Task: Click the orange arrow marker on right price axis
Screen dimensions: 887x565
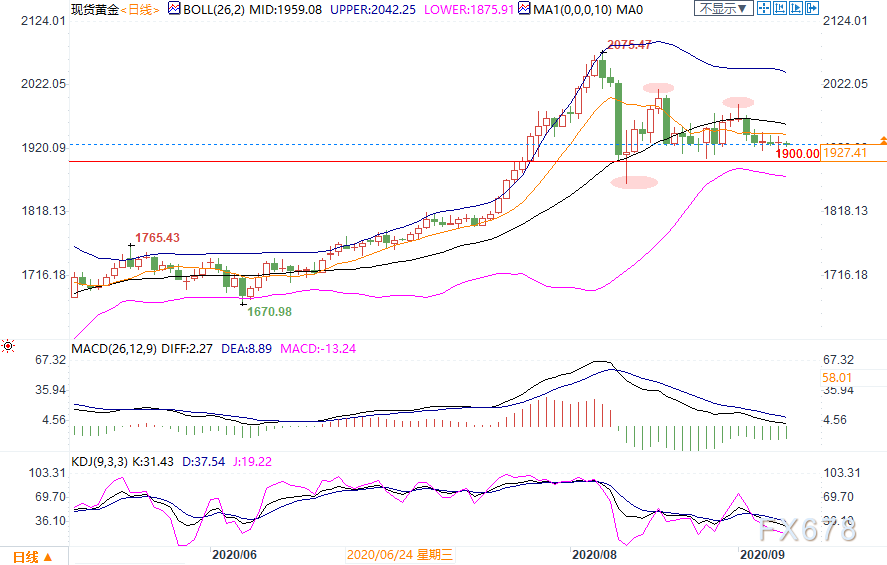Action: [x=882, y=139]
